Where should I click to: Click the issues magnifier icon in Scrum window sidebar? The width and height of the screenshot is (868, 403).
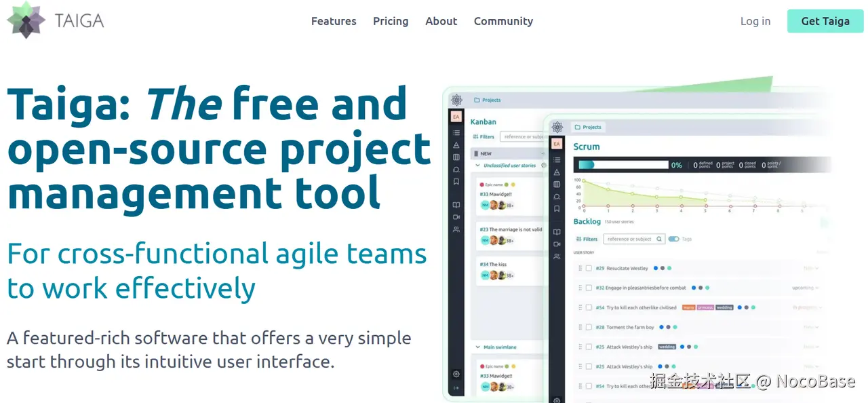557,197
